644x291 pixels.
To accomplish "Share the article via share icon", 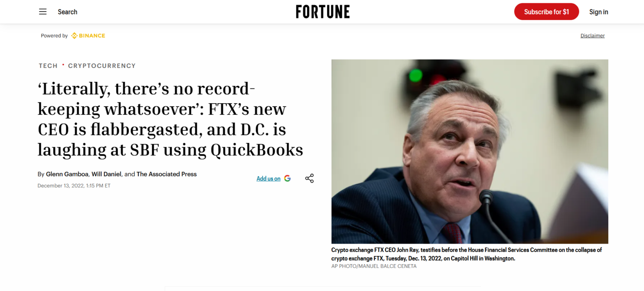I will click(x=309, y=178).
